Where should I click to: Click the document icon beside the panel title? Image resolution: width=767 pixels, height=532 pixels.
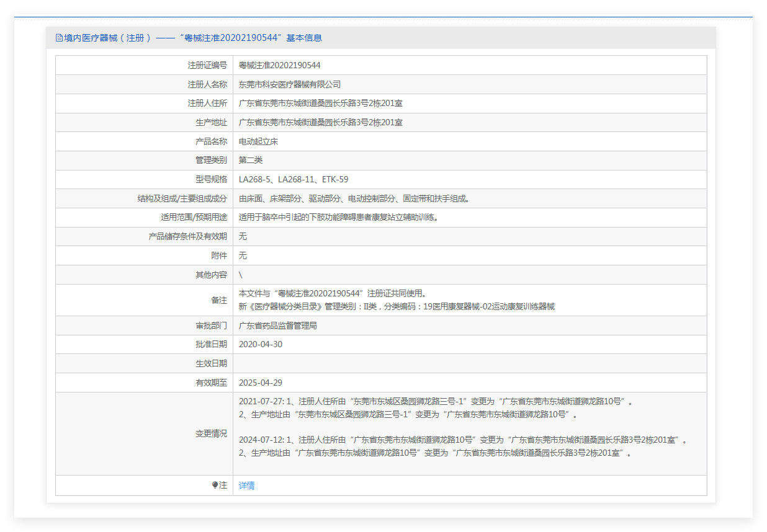pos(59,38)
